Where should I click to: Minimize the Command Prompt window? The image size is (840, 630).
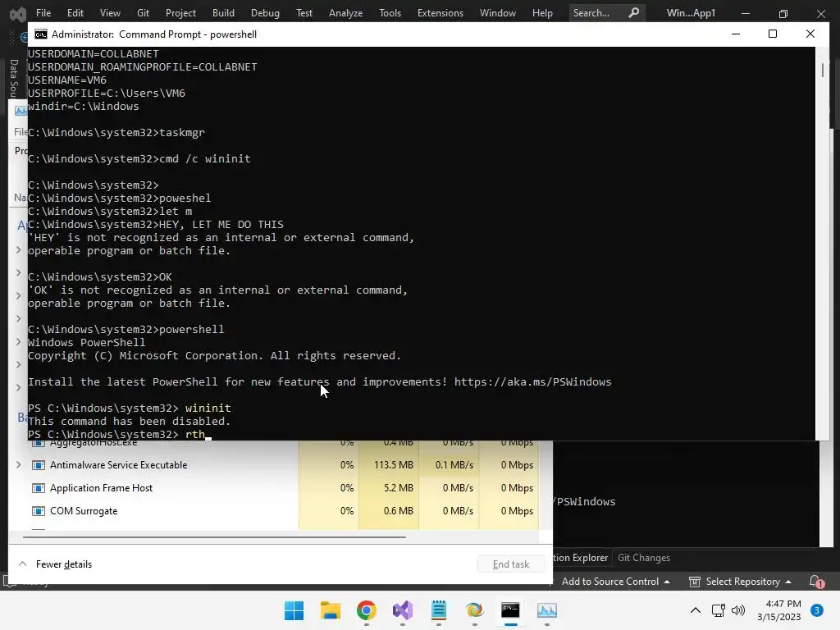point(736,34)
